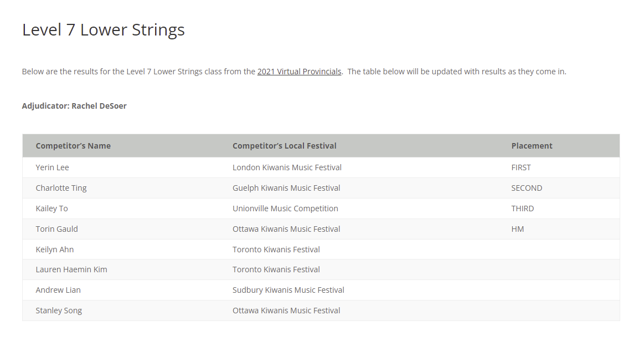Image resolution: width=644 pixels, height=351 pixels.
Task: Click on competitor Kailey To
Action: (52, 208)
